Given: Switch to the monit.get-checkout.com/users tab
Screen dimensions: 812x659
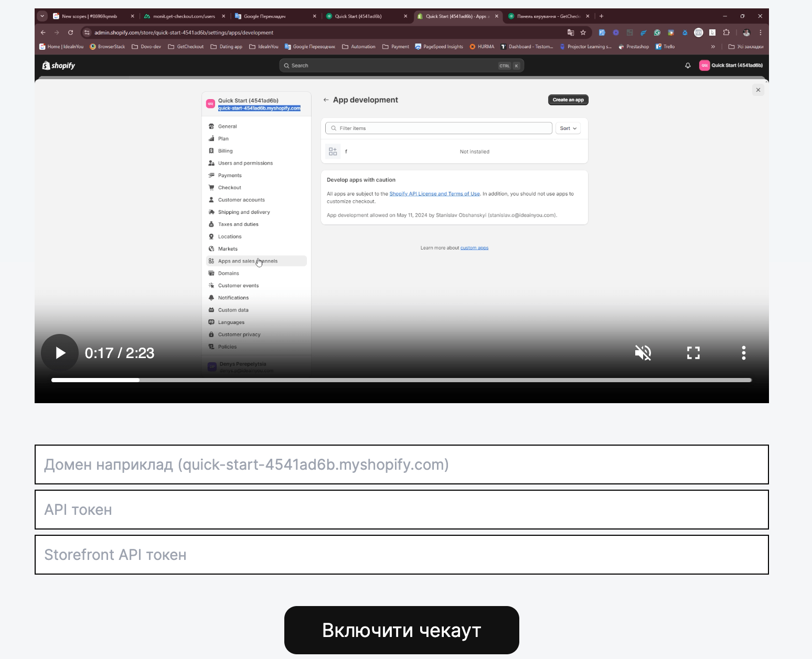Looking at the screenshot, I should [x=184, y=16].
